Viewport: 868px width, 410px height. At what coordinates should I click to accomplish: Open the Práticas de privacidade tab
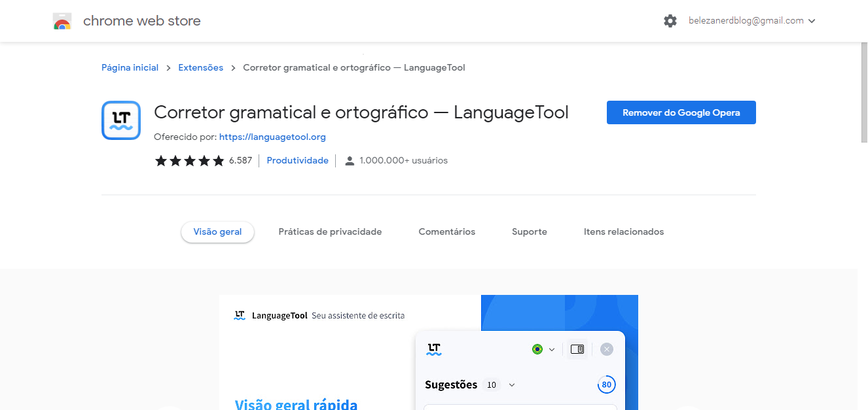(330, 231)
